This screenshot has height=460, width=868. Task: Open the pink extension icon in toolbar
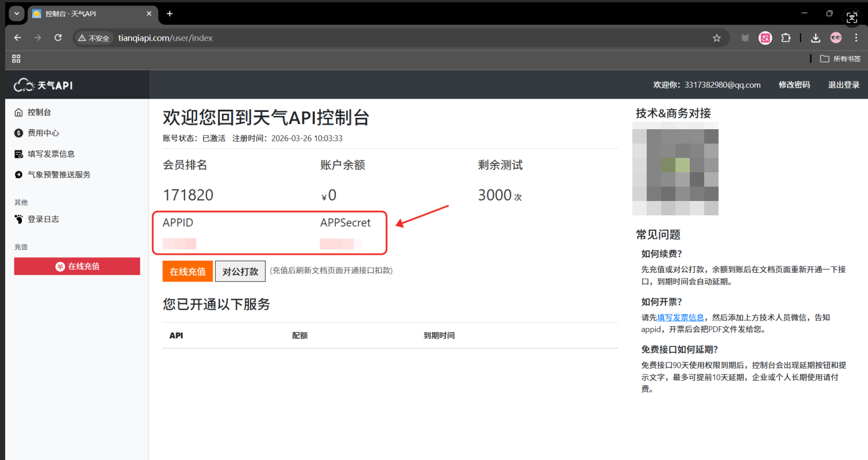click(x=765, y=38)
